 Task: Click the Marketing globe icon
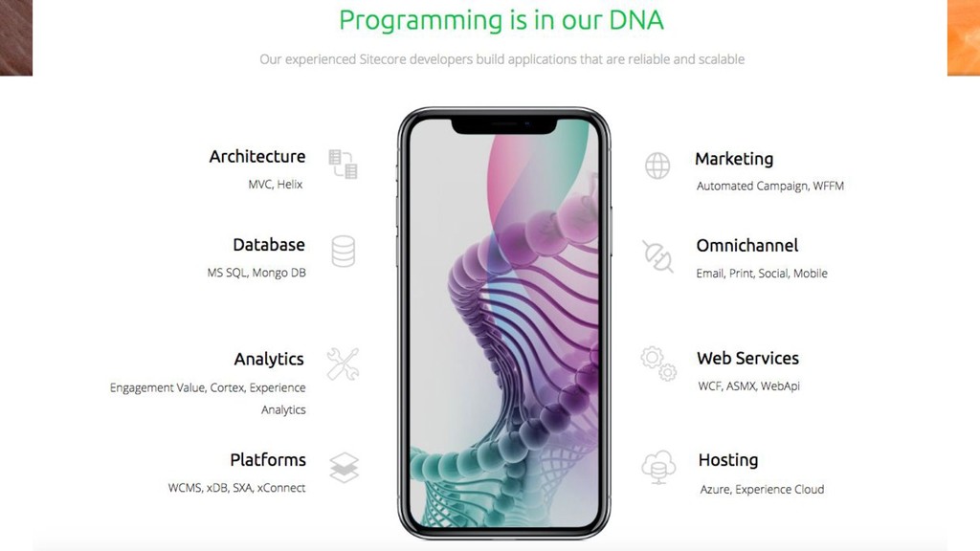coord(657,165)
